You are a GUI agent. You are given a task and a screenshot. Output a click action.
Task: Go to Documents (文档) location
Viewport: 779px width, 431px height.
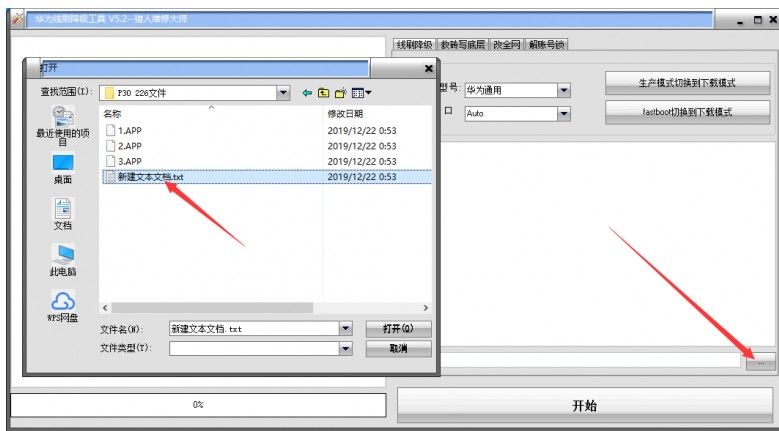pos(63,215)
